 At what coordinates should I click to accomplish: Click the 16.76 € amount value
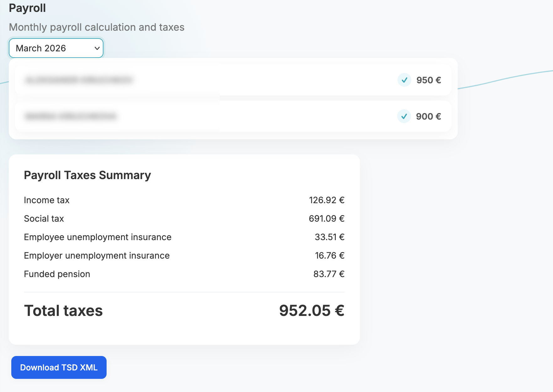329,255
